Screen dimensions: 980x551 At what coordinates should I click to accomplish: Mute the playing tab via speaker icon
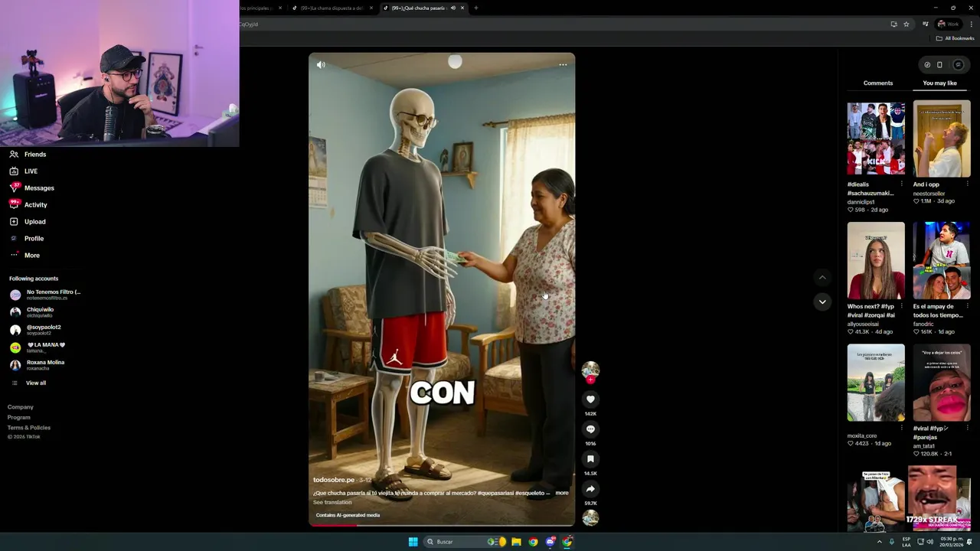click(x=452, y=8)
